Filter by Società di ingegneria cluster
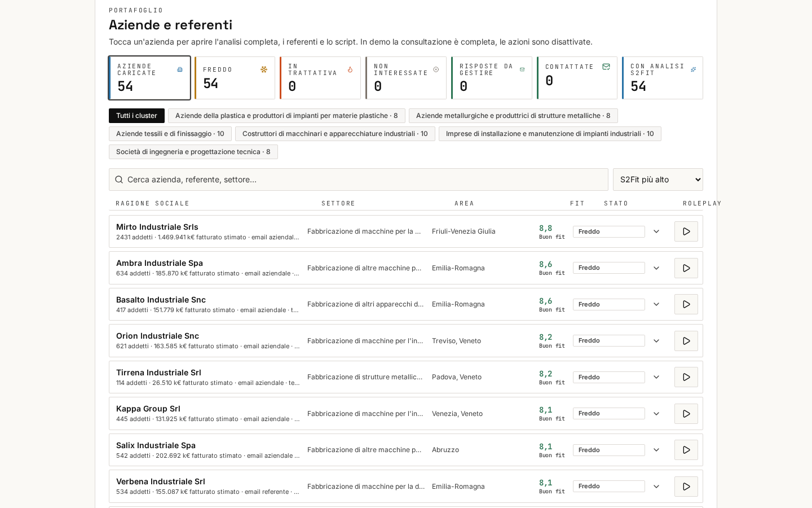The width and height of the screenshot is (812, 508). tap(193, 152)
